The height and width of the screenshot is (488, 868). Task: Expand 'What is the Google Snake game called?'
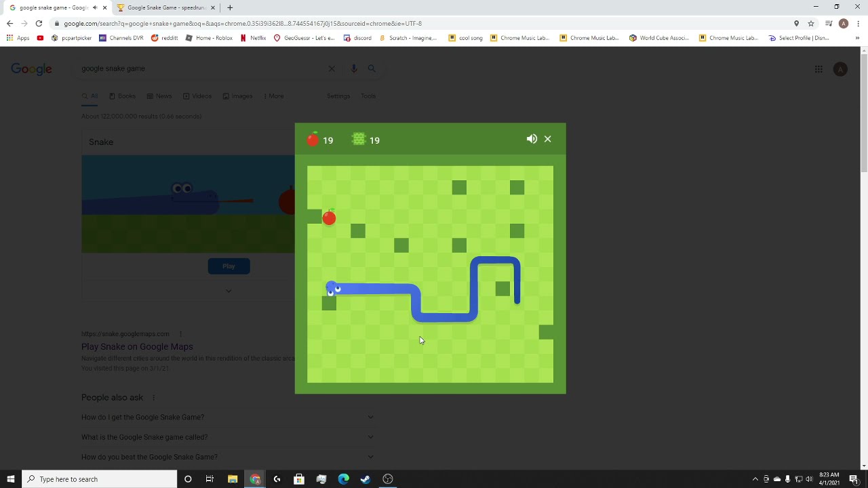tap(227, 437)
